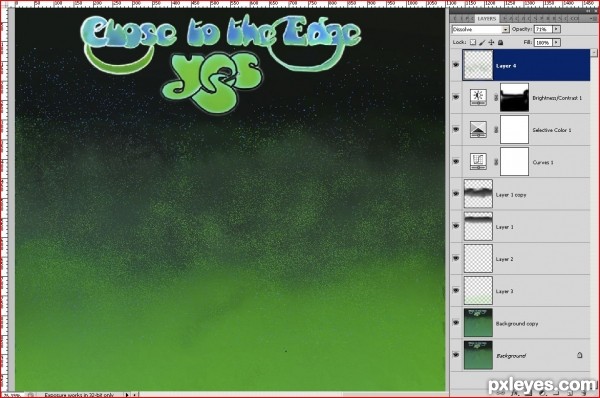Toggle lock all padlock icon
The image size is (600, 398).
(500, 42)
